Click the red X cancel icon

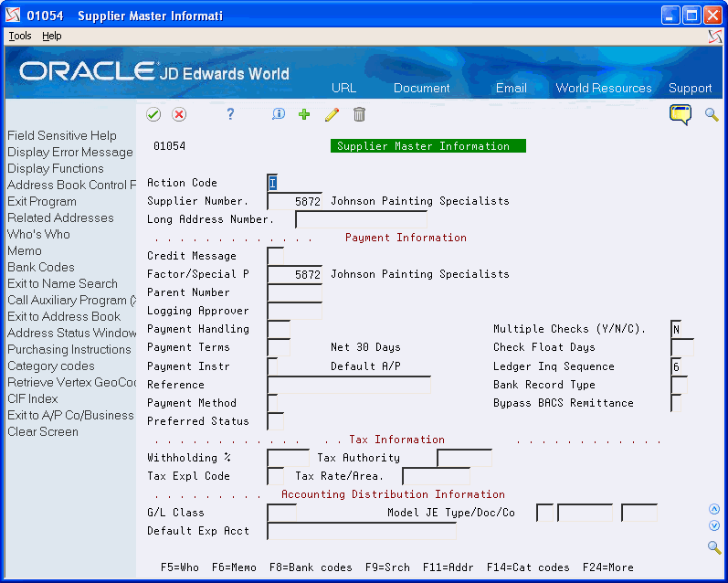[179, 114]
